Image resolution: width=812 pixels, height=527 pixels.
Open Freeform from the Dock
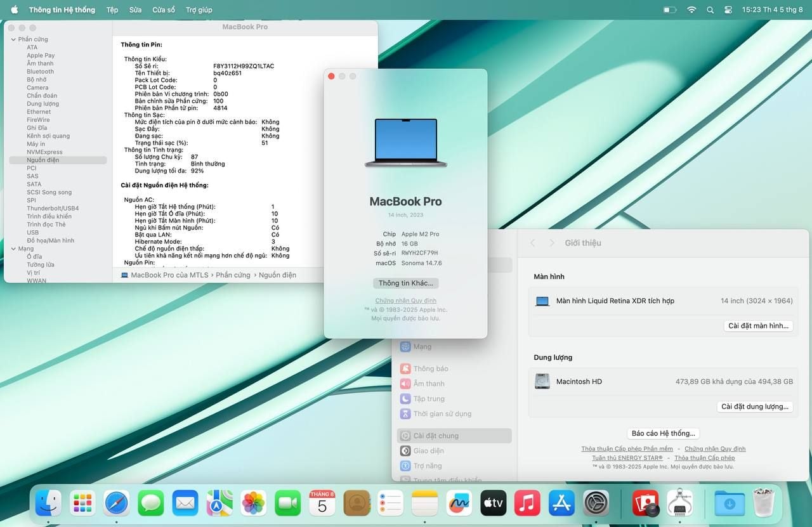point(459,503)
